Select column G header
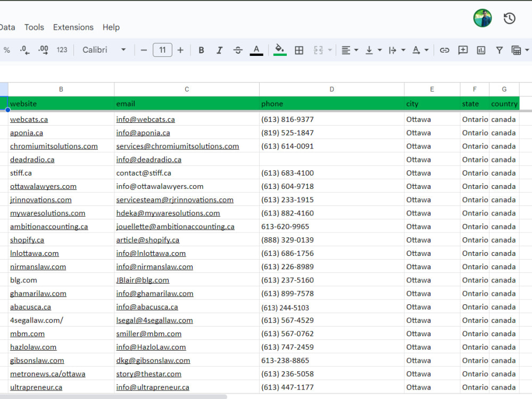Viewport: 532px width, 399px height. (x=504, y=89)
